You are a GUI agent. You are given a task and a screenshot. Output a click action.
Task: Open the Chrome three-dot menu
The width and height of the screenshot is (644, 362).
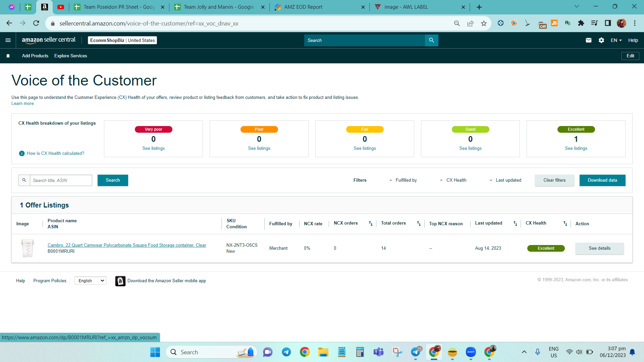[635, 23]
